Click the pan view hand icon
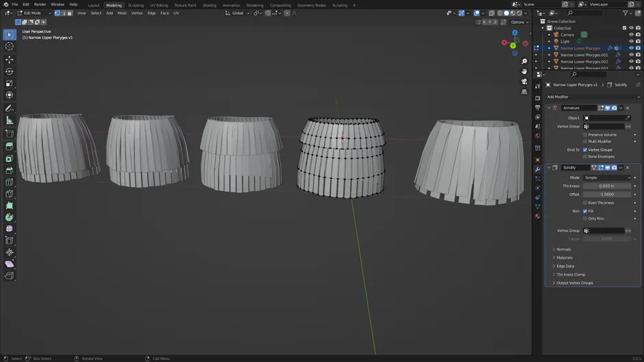The width and height of the screenshot is (644, 362). (x=524, y=71)
